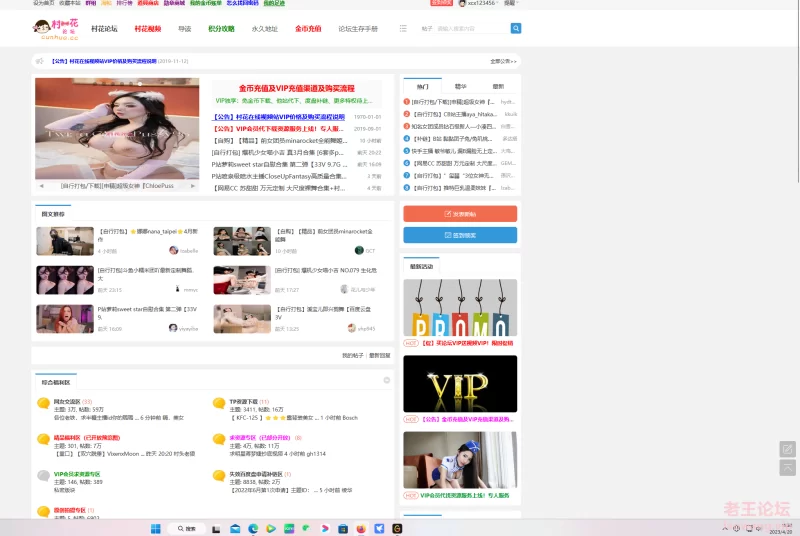The image size is (800, 536).
Task: Open the list menu icon beside search
Action: pos(403,29)
